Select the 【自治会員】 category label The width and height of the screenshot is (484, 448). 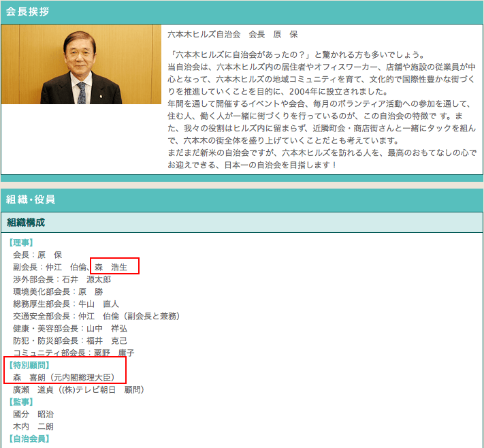pyautogui.click(x=30, y=438)
